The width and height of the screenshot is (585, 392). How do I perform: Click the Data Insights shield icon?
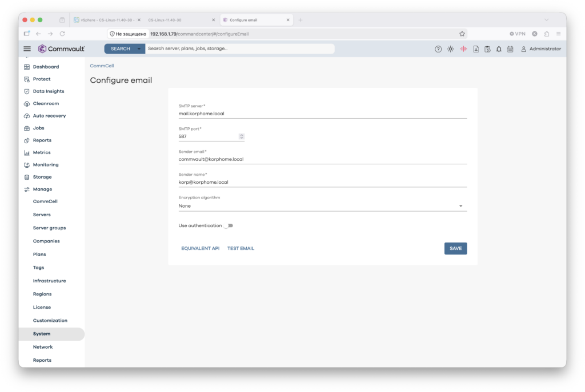coord(27,91)
